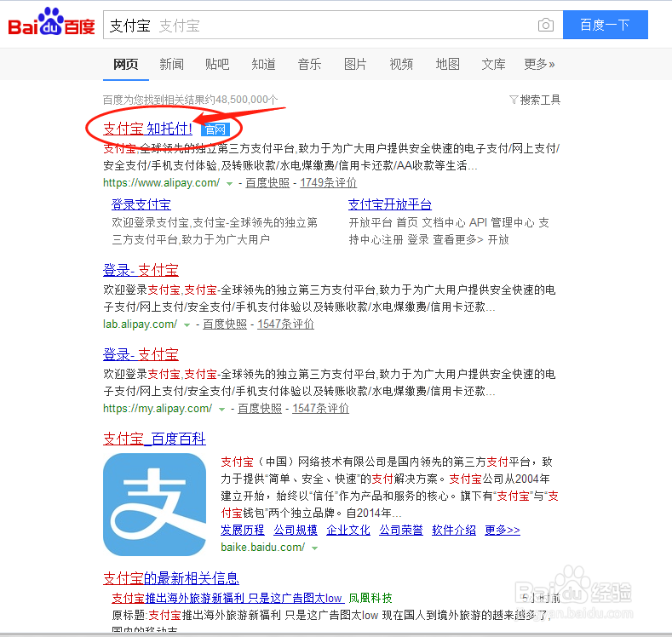Open 发展历程 Baike section link

[x=243, y=531]
